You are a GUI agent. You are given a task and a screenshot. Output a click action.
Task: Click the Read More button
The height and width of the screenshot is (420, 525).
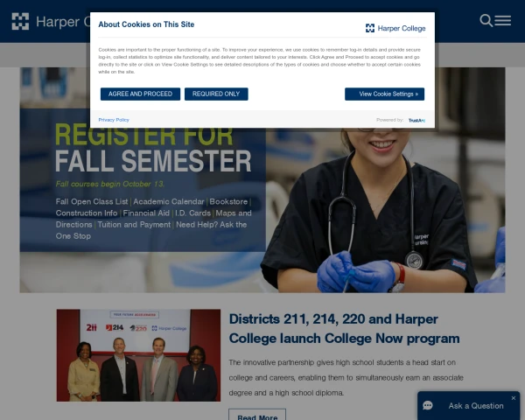257,416
